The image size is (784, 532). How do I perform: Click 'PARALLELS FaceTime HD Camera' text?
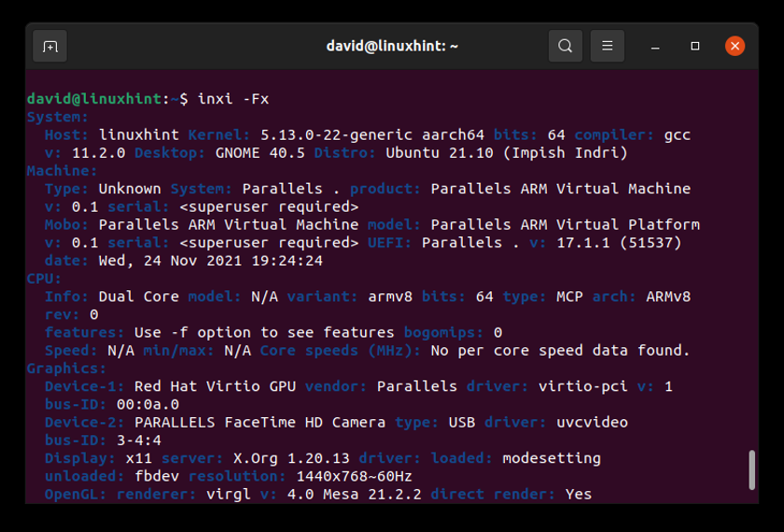click(260, 422)
